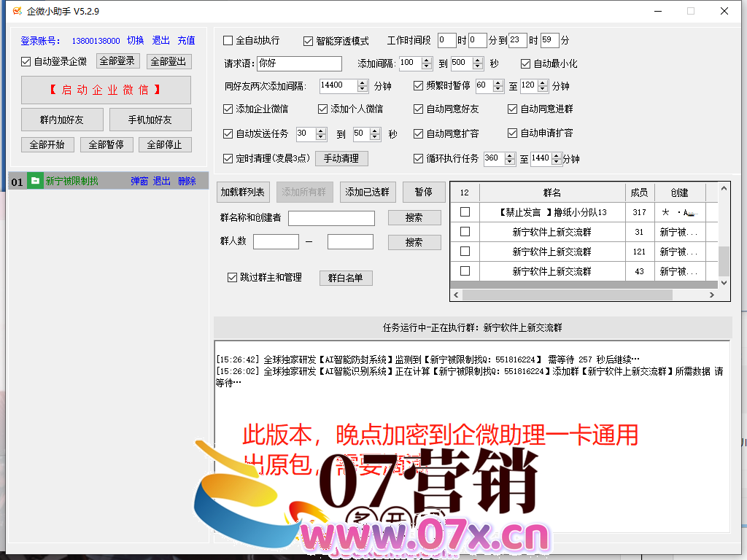Image resolution: width=747 pixels, height=560 pixels.
Task: Click the maximum 群人数 input field
Action: (x=350, y=242)
